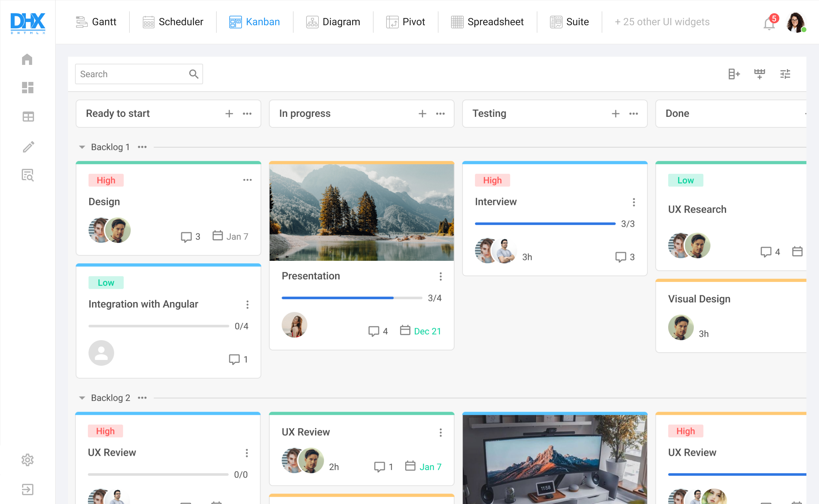
Task: Click the add column toolbar icon
Action: [734, 74]
